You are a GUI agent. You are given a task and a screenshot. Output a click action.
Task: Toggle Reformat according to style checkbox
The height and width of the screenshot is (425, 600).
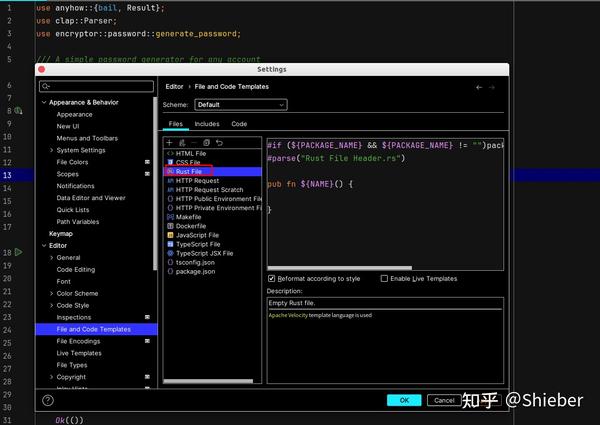tap(271, 278)
